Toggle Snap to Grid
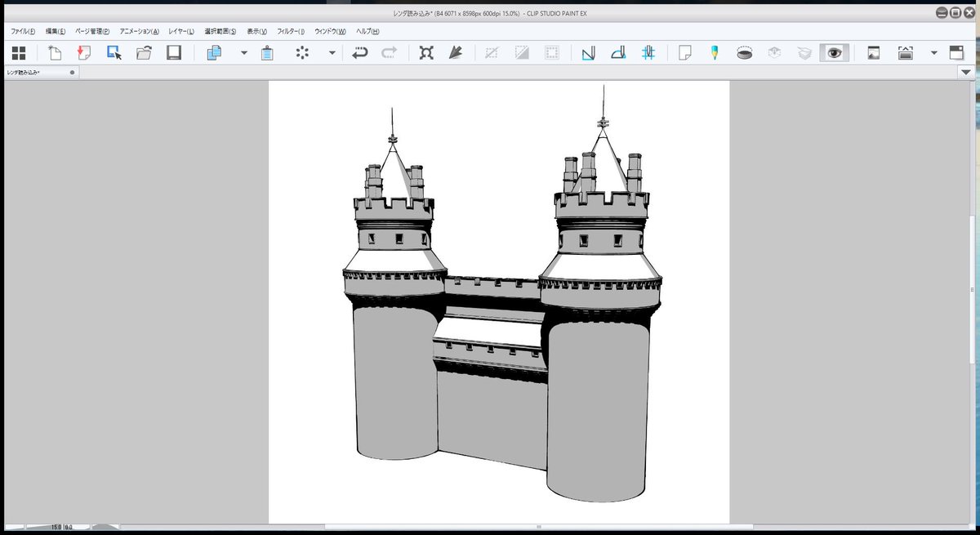Viewport: 980px width, 535px height. 648,53
